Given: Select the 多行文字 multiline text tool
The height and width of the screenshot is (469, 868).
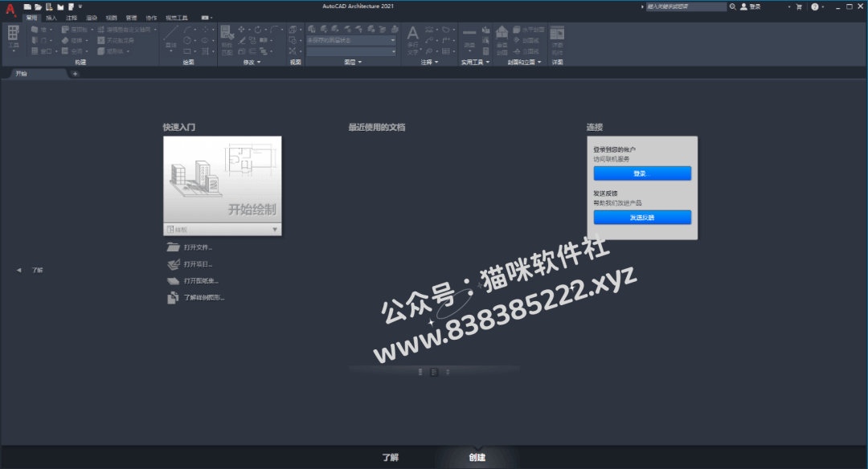Looking at the screenshot, I should (x=412, y=39).
